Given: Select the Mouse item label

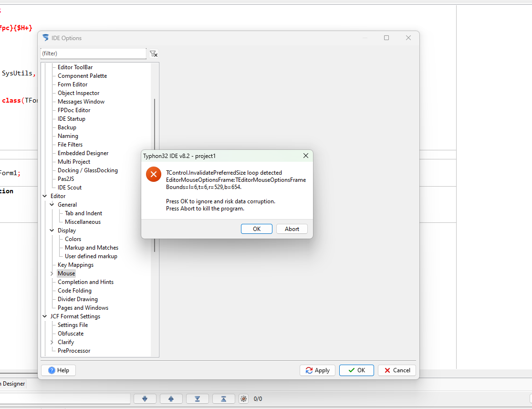Looking at the screenshot, I should 66,273.
